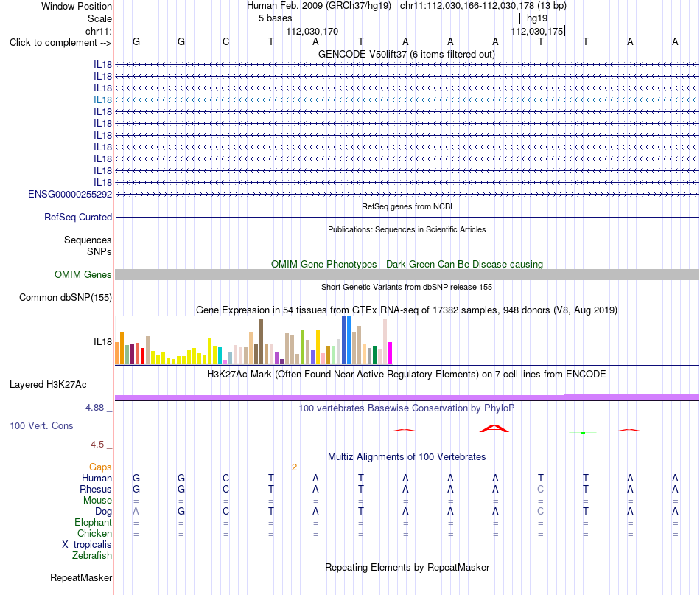
Task: Click the Sequences track label
Action: tap(88, 240)
